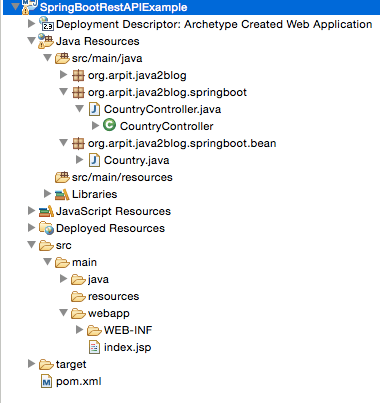380x403 pixels.
Task: Collapse the Java Resources node
Action: pos(31,41)
